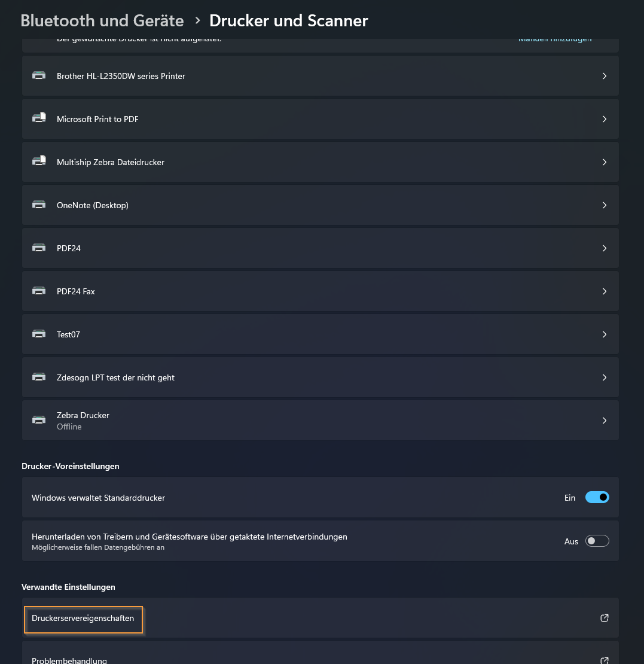Open Test07 row chevron
Viewport: 644px width, 664px height.
[604, 334]
